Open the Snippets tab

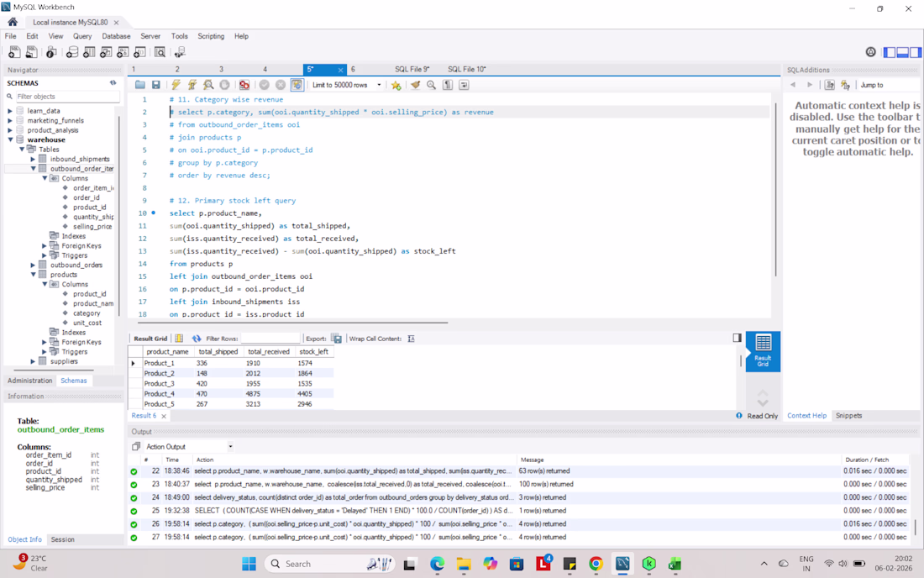tap(848, 416)
